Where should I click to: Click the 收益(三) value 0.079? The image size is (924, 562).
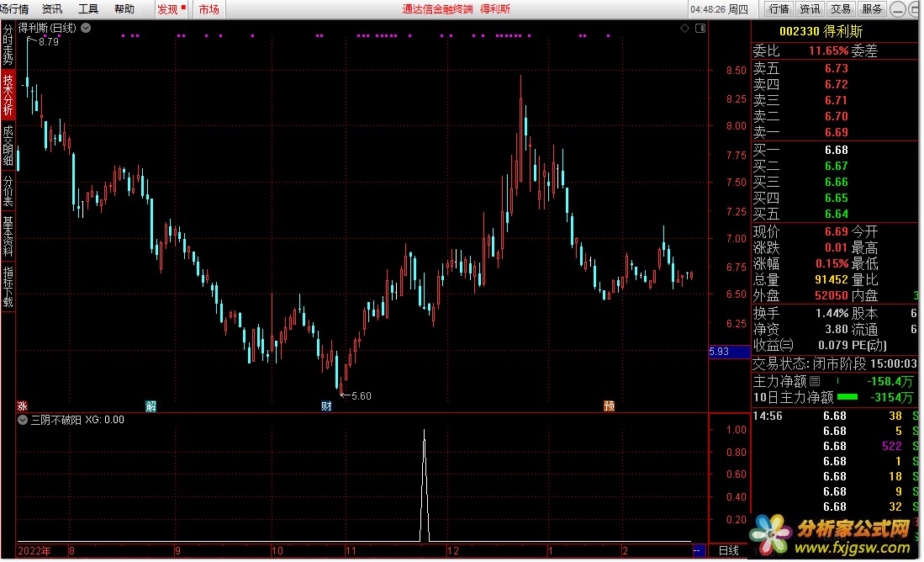tap(834, 345)
